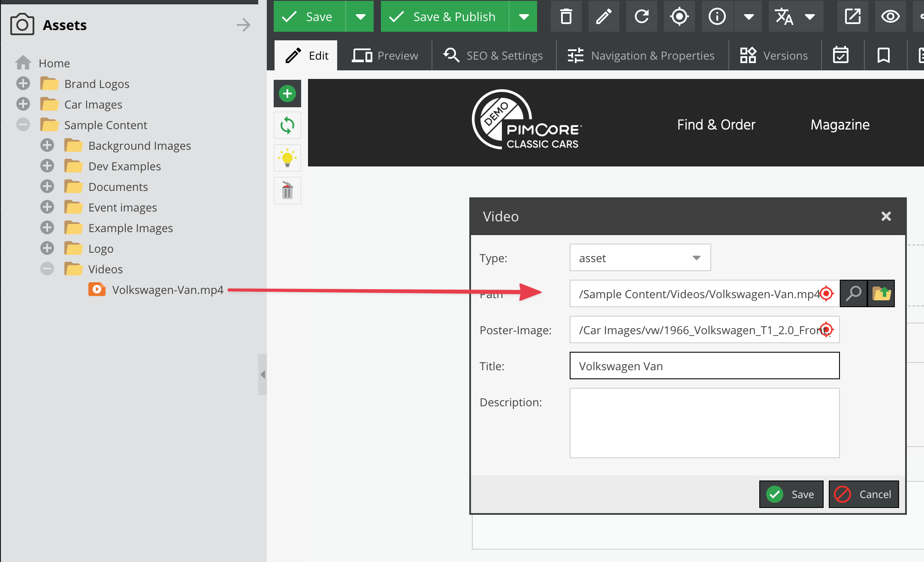Click Cancel button in Video dialog
924x562 pixels.
pos(864,494)
